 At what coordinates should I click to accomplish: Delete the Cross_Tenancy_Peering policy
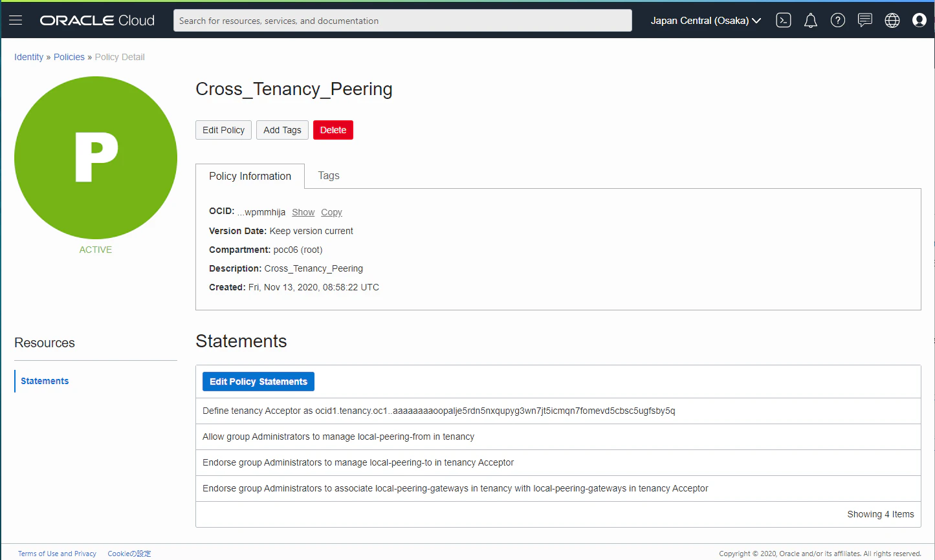[333, 130]
